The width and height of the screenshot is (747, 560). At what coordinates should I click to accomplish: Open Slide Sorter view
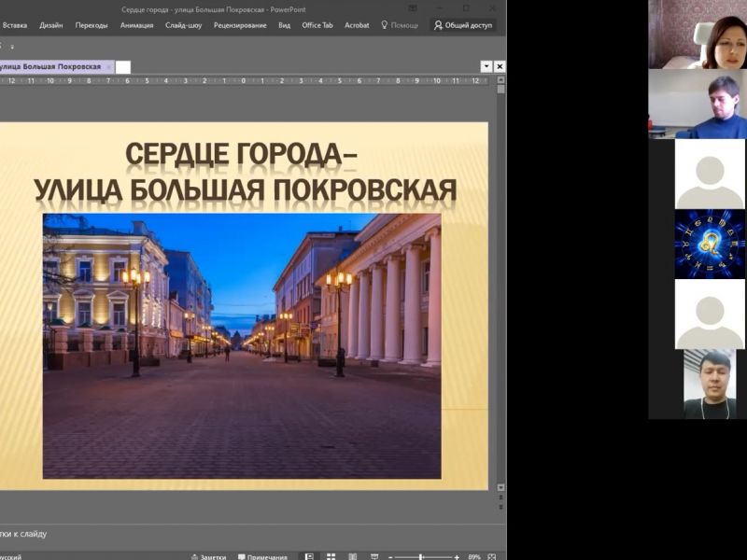point(331,557)
